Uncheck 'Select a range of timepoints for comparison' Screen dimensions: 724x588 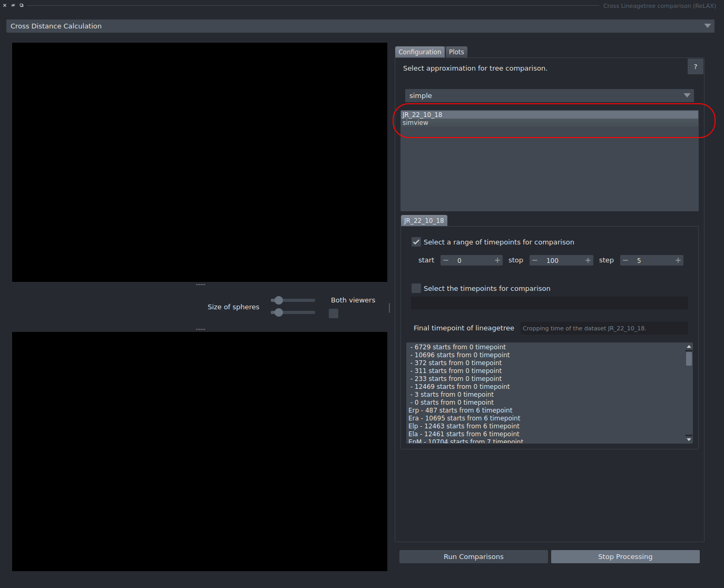coord(416,241)
